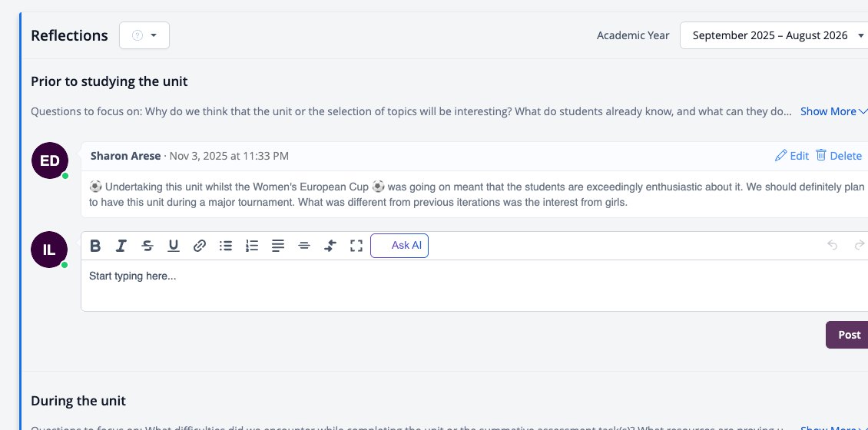Edit Sharon Arese's reflection
Screen dimensions: 868x430
[x=792, y=156]
